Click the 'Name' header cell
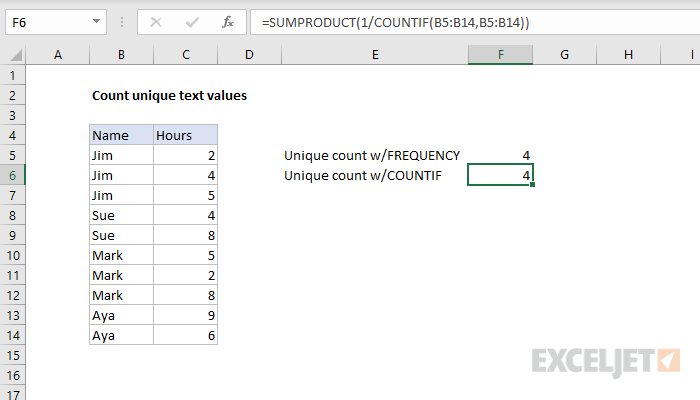The width and height of the screenshot is (700, 400). click(x=121, y=135)
